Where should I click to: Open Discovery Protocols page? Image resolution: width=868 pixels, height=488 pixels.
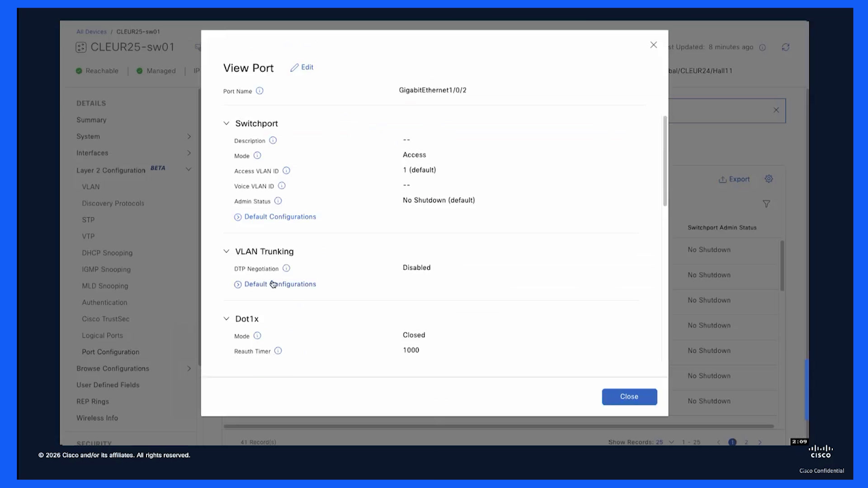[x=113, y=203]
